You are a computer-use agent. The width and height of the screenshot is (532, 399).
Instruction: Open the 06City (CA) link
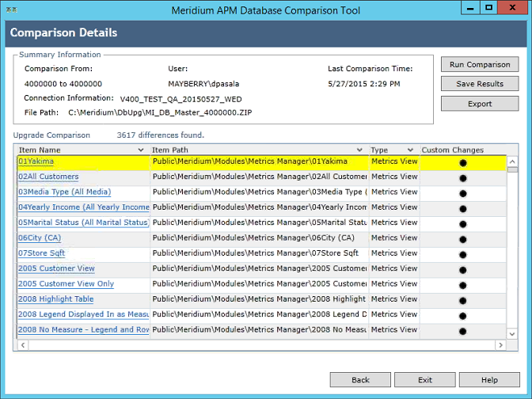(40, 237)
